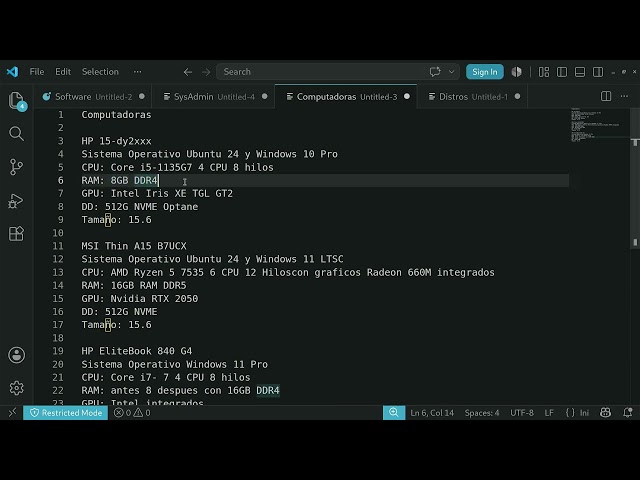Screen dimensions: 640x480
Task: Open the Selection menu
Action: click(100, 72)
